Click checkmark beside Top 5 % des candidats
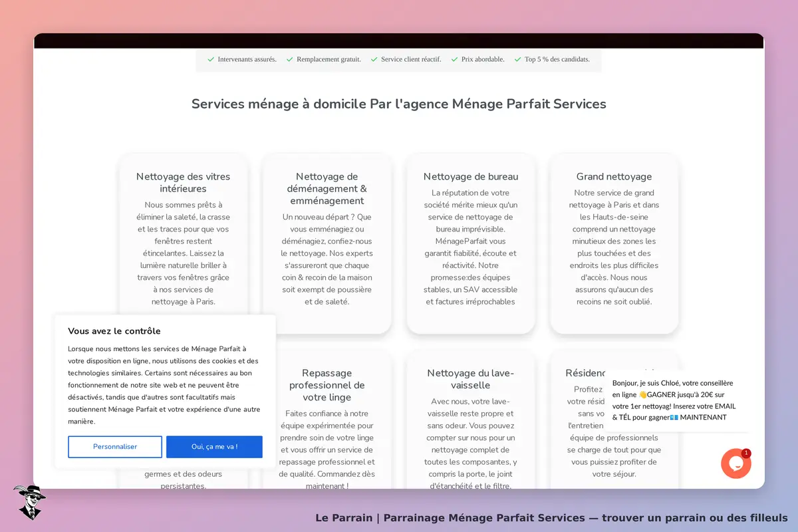This screenshot has height=532, width=798. (x=517, y=59)
